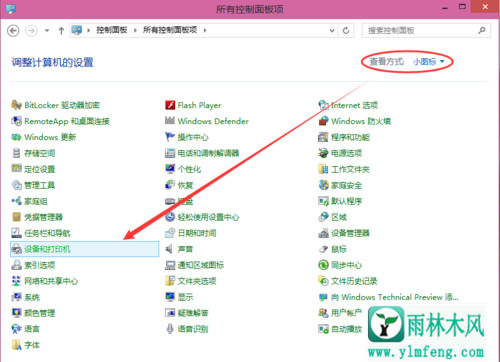Click the 设备管理器 icon
This screenshot has width=500, height=362.
pos(323,233)
